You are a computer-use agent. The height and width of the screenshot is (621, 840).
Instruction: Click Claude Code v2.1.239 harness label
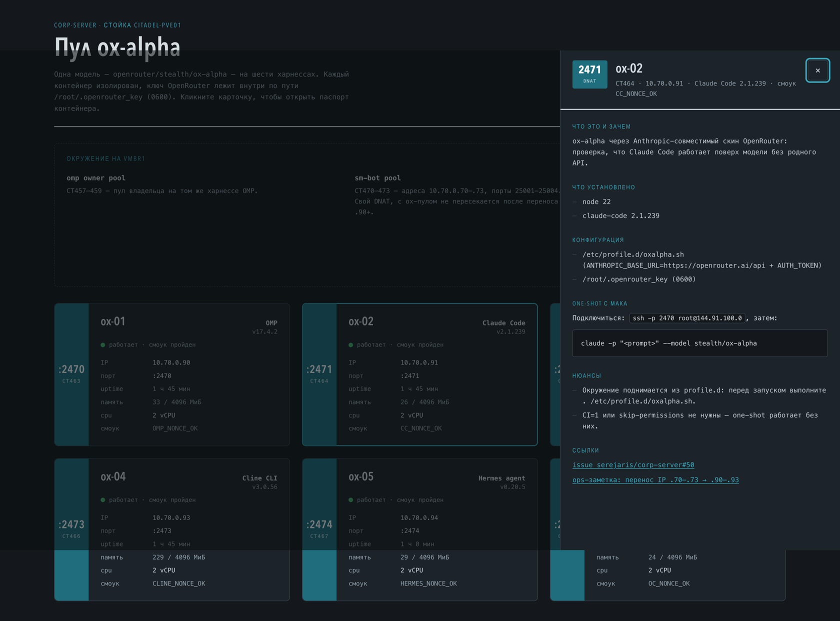504,327
